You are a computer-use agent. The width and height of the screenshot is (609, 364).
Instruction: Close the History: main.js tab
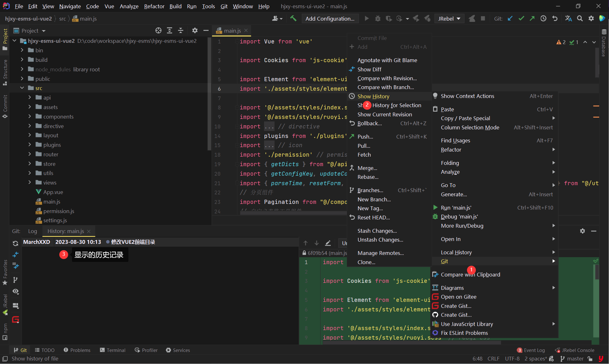[x=89, y=231]
